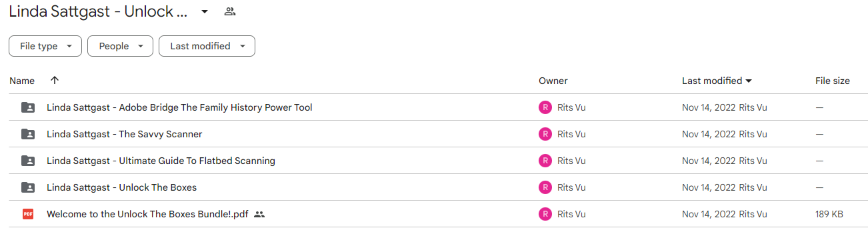Viewport: 868px width, 250px height.
Task: Click the red PDF icon for Welcome file
Action: (27, 214)
